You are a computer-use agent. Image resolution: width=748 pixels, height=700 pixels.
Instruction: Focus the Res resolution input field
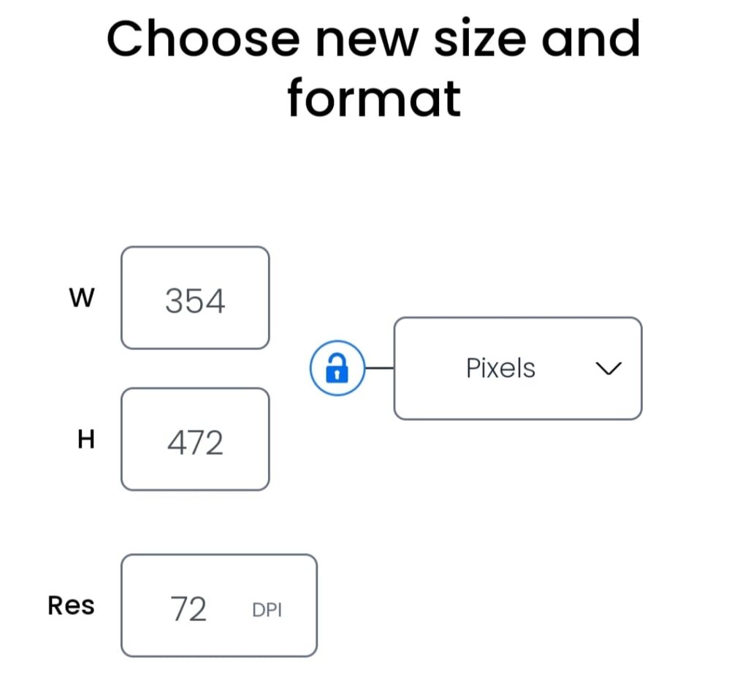(x=218, y=606)
